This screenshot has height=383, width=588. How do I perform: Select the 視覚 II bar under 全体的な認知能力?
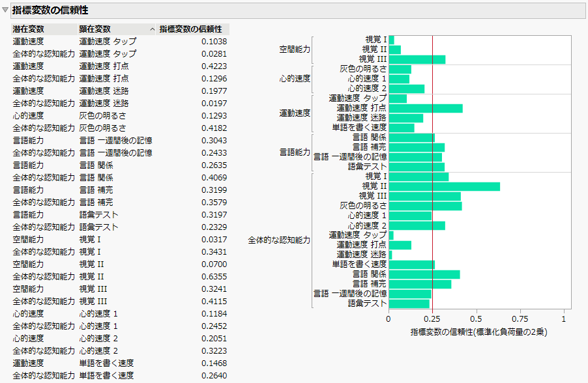[445, 186]
